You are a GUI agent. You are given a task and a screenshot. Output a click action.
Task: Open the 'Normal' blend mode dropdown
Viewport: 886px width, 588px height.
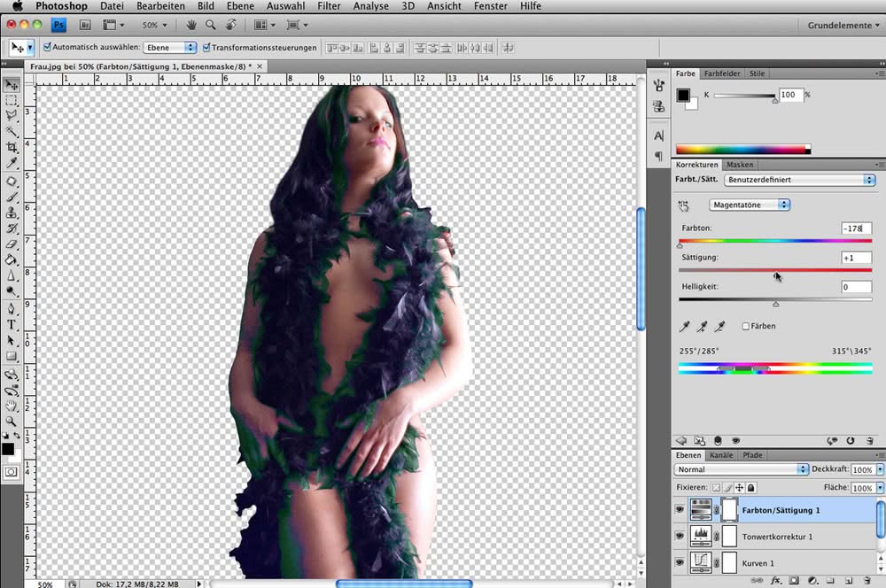pyautogui.click(x=741, y=469)
